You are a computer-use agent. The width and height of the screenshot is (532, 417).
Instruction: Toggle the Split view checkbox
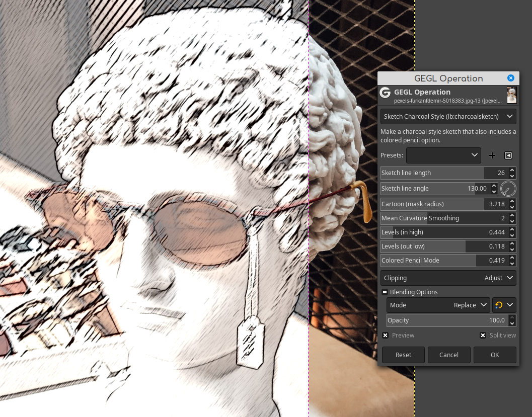(x=483, y=336)
